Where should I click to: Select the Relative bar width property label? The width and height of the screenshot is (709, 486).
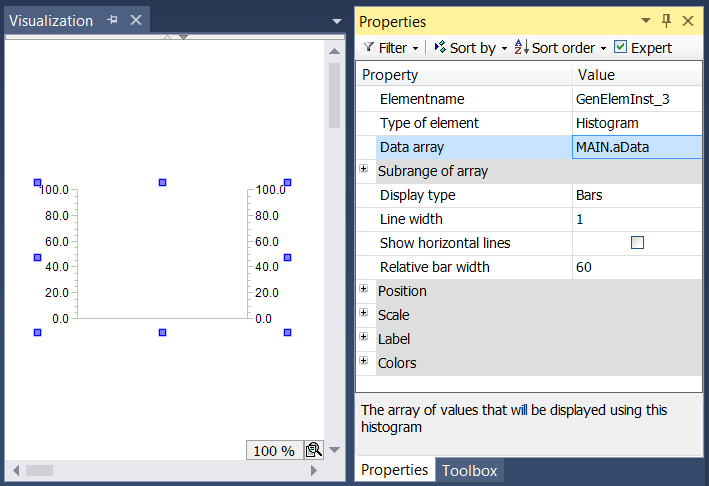click(434, 267)
